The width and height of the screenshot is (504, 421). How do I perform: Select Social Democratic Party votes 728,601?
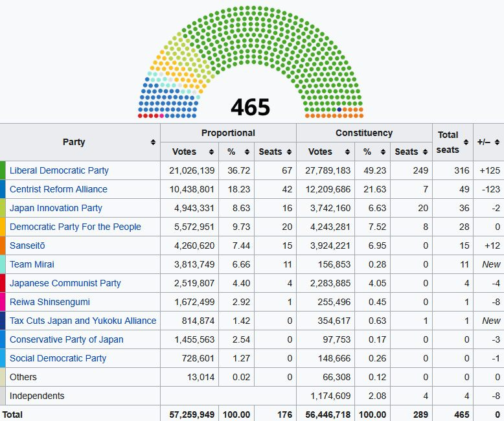(x=198, y=358)
